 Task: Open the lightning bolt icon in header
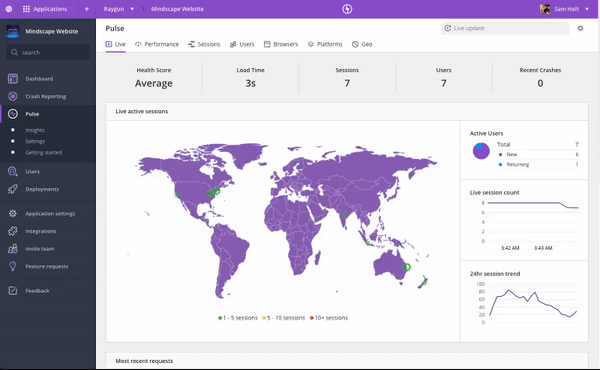tap(347, 9)
